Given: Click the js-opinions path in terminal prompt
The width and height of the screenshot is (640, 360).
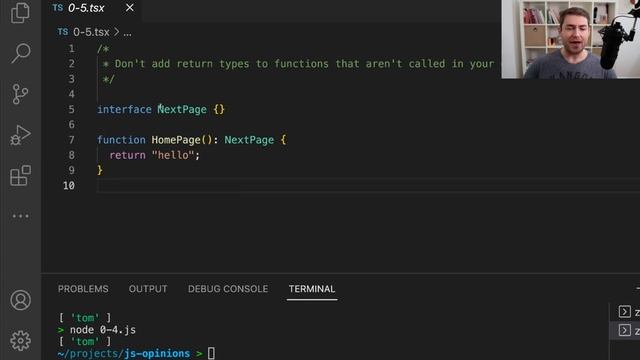Looking at the screenshot, I should (x=157, y=353).
